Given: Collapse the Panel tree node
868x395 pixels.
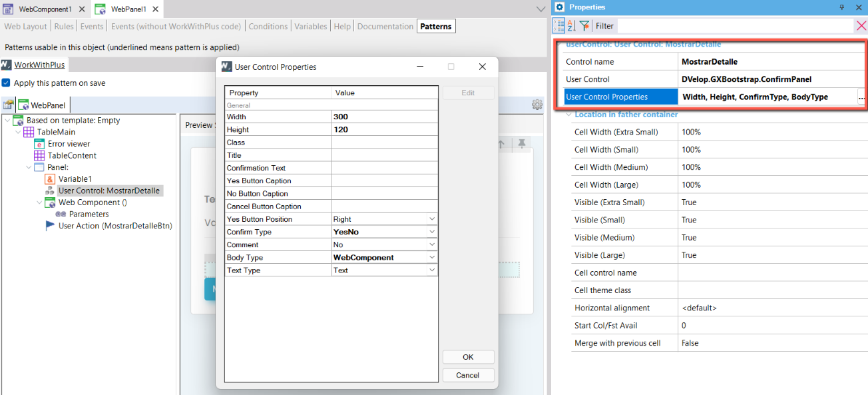Looking at the screenshot, I should coord(29,167).
